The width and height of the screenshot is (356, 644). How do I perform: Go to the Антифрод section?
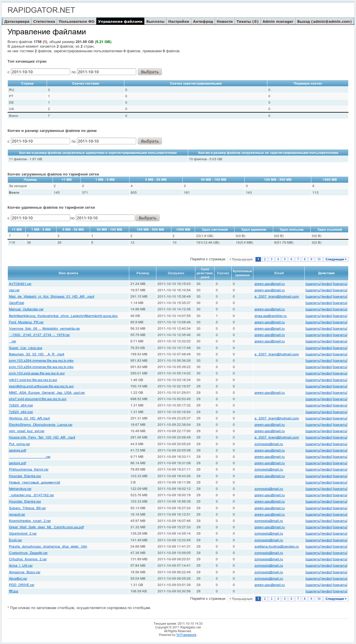pyautogui.click(x=203, y=21)
